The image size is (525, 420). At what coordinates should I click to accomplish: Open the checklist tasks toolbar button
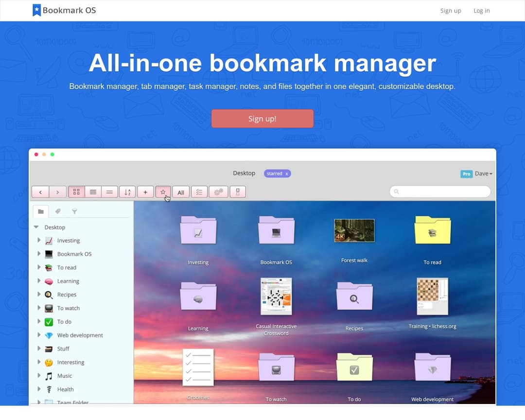[199, 192]
